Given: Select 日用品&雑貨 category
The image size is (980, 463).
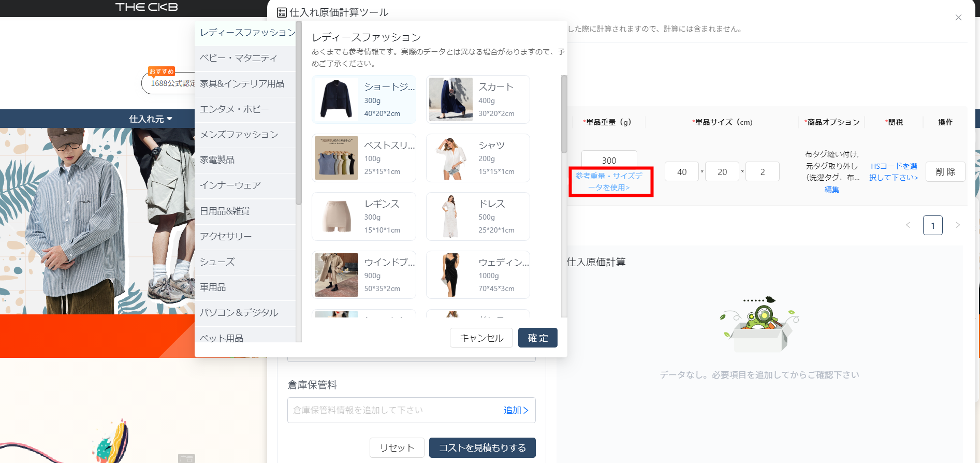Looking at the screenshot, I should (245, 211).
